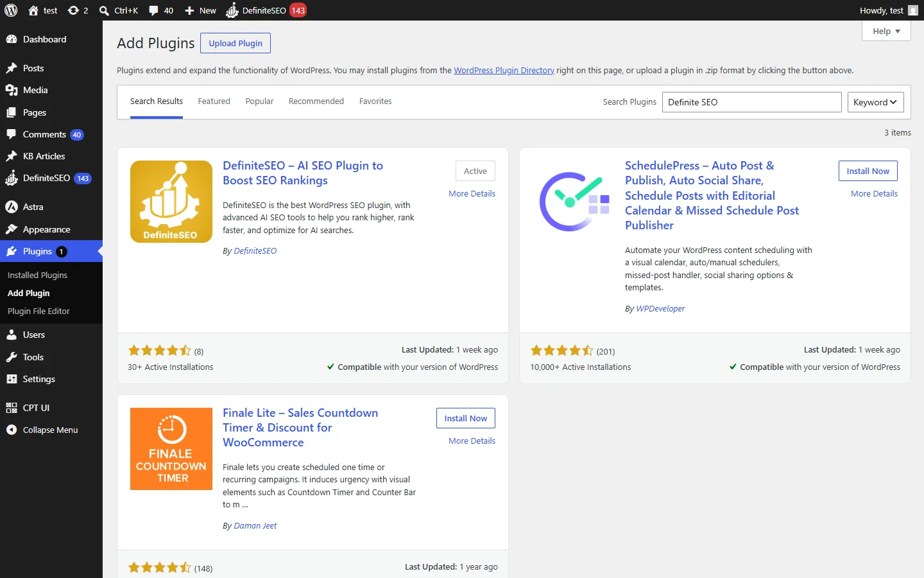
Task: Click Howdy, test account menu
Action: click(889, 10)
